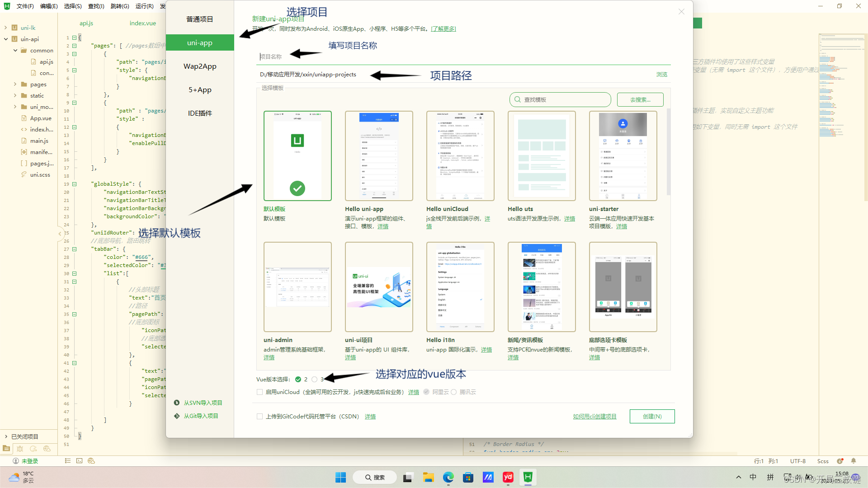Select the 5+App project type
868x488 pixels.
pyautogui.click(x=200, y=90)
